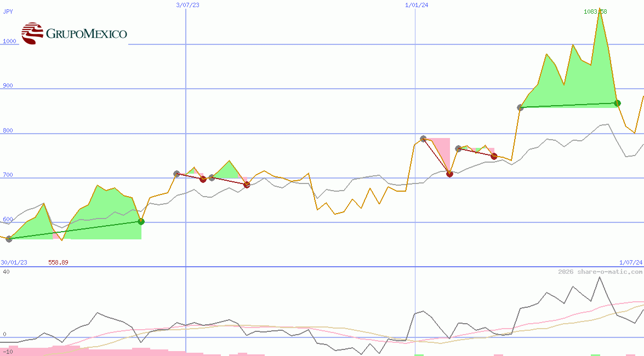Click the GrupoMexico logo
Viewport: 644px width, 356px height.
74,33
